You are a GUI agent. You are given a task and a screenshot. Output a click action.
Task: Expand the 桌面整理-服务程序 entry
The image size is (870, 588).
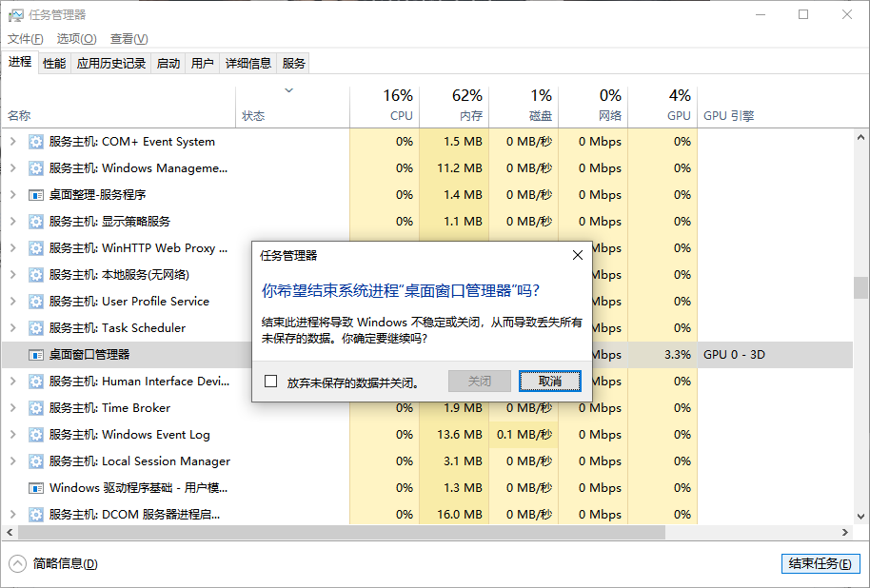(x=12, y=195)
